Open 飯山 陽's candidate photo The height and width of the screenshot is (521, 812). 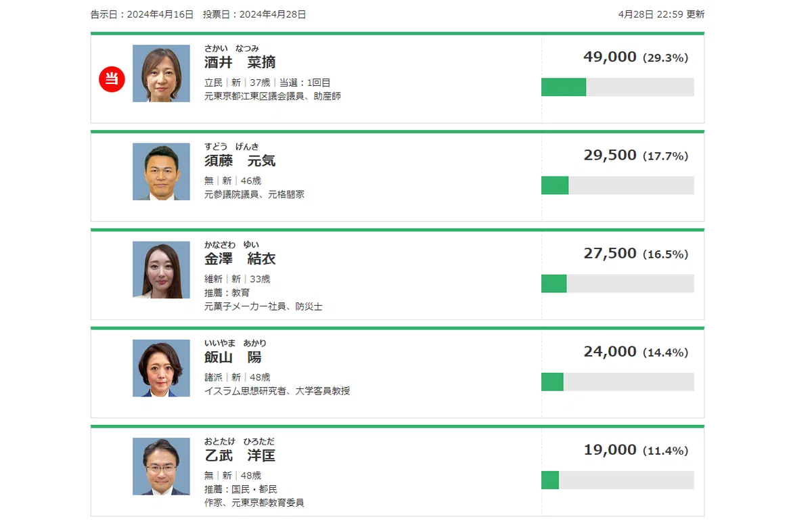(x=161, y=368)
